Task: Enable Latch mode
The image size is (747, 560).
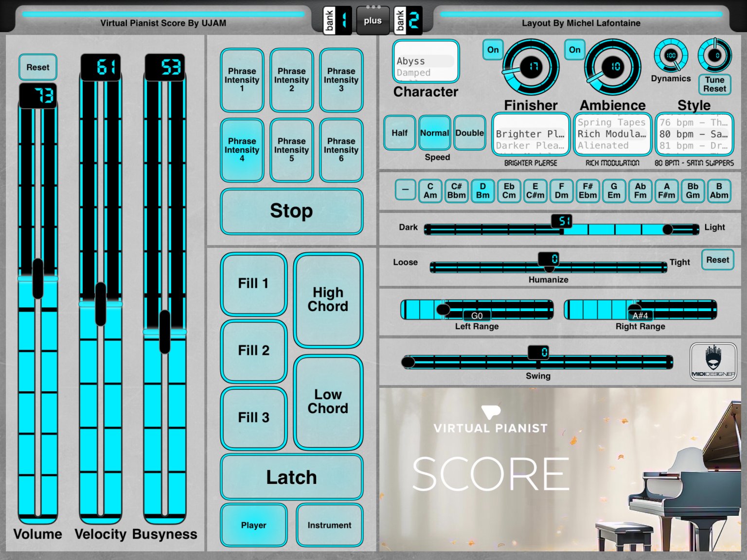Action: [292, 477]
